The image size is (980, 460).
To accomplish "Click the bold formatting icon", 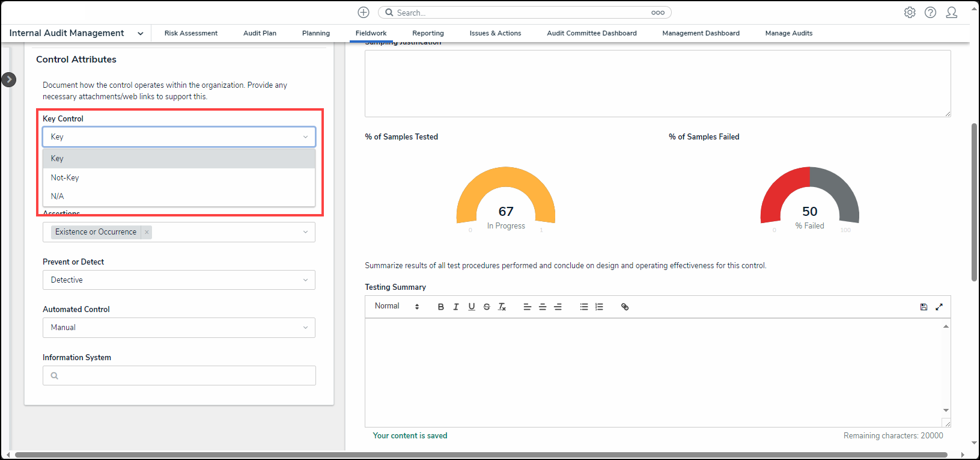I will [x=440, y=307].
